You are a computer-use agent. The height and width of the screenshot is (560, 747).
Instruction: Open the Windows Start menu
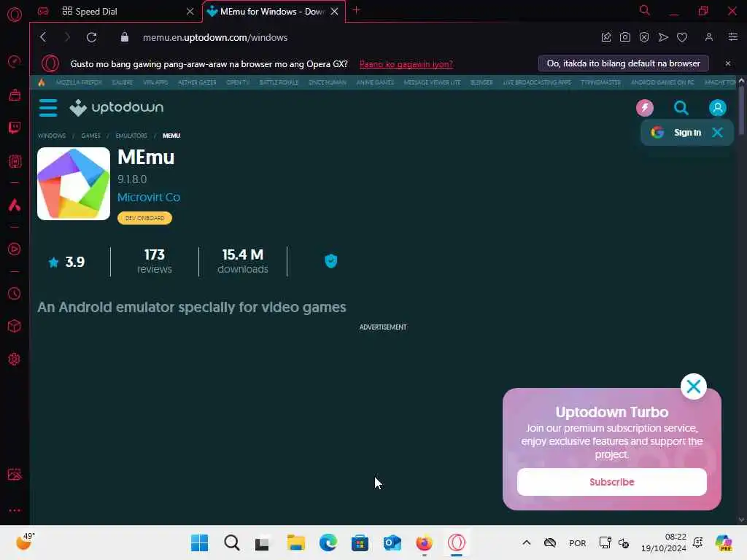[x=199, y=542]
